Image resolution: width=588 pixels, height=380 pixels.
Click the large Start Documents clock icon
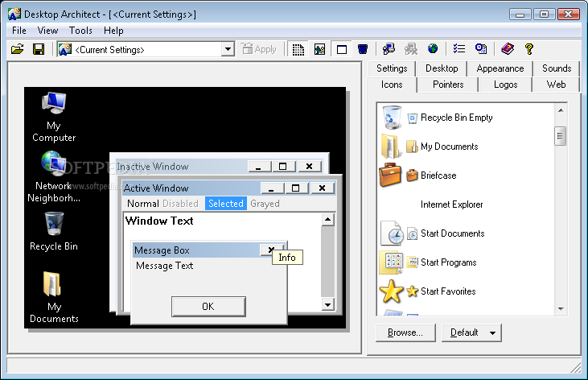[392, 233]
